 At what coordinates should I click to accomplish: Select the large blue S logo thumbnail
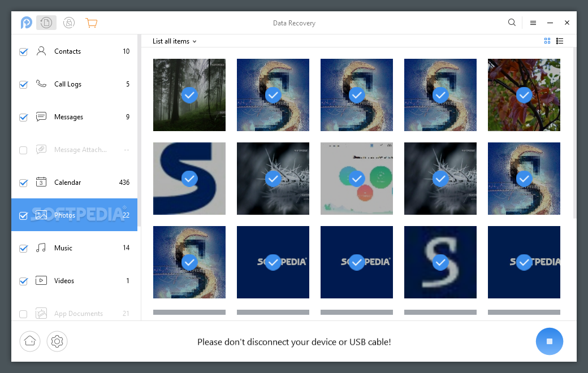189,179
